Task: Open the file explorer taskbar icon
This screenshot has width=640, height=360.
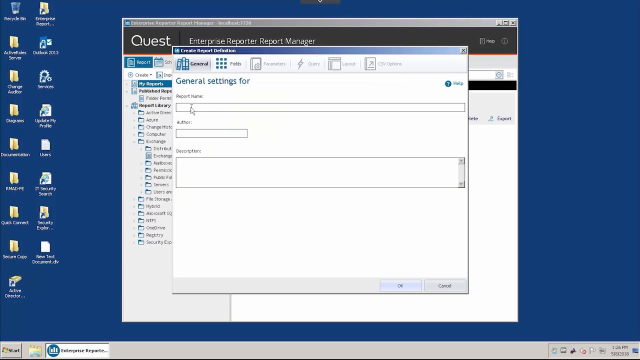Action: coord(35,351)
